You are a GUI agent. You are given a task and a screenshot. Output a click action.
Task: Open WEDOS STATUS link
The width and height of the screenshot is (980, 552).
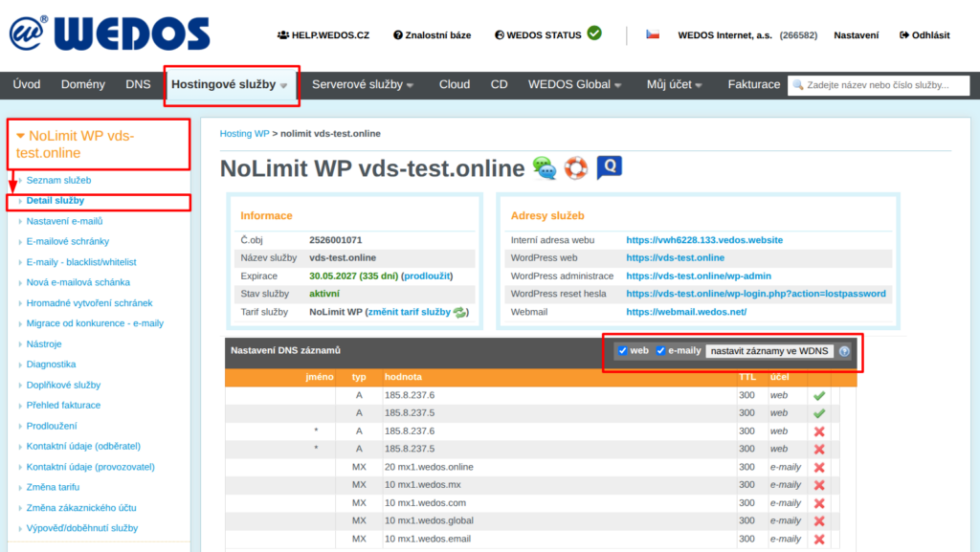(x=538, y=35)
